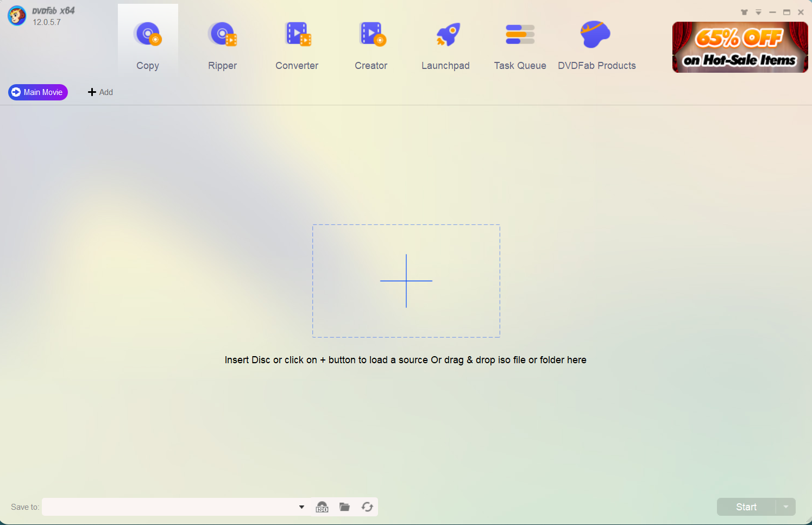Click the Main Movie mode button
The height and width of the screenshot is (525, 812).
click(x=38, y=92)
